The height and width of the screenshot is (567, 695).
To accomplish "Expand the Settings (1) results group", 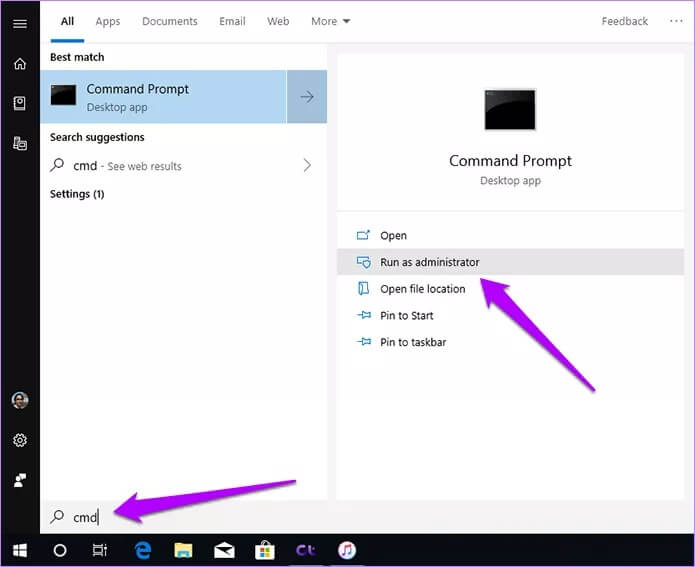I will [x=77, y=194].
